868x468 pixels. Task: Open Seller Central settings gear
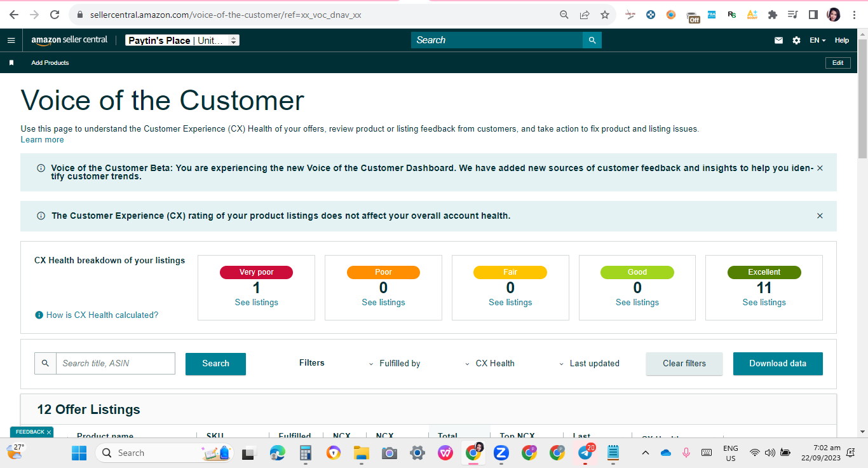coord(796,40)
